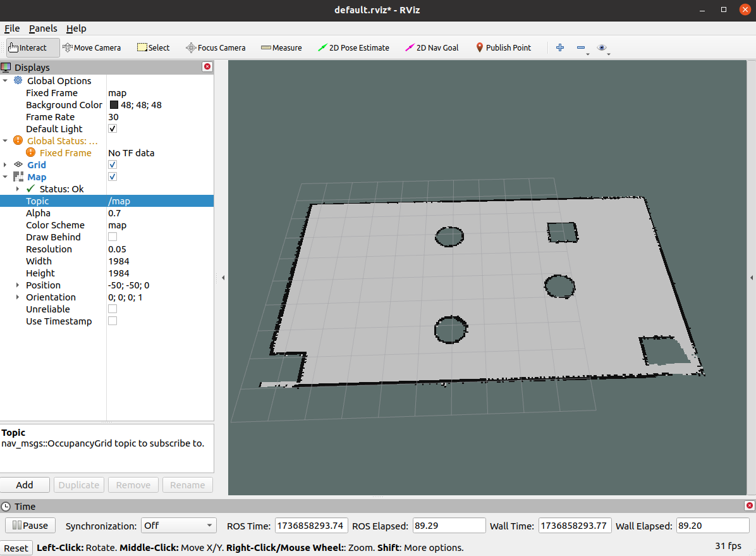Open the Synchronization dropdown
The height and width of the screenshot is (556, 756).
pos(178,526)
